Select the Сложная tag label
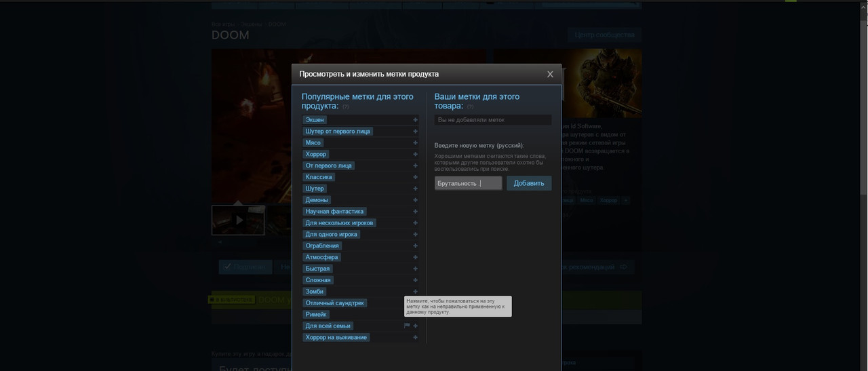This screenshot has height=371, width=868. click(x=318, y=280)
